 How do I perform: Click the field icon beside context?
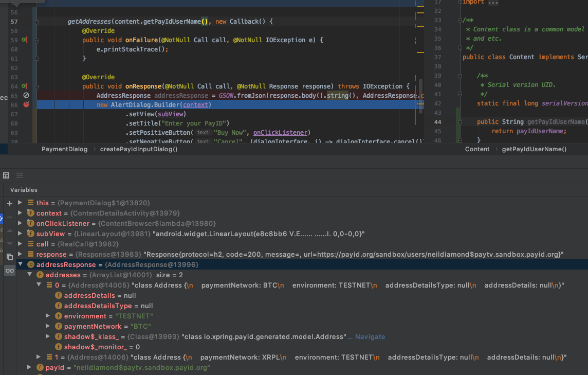31,213
